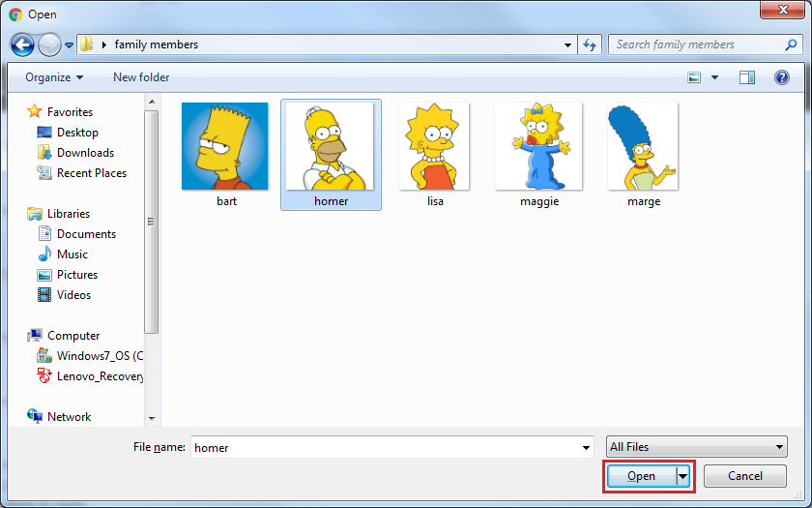Click the greyed Forward arrow button
Image resolution: width=812 pixels, height=508 pixels.
[x=49, y=45]
